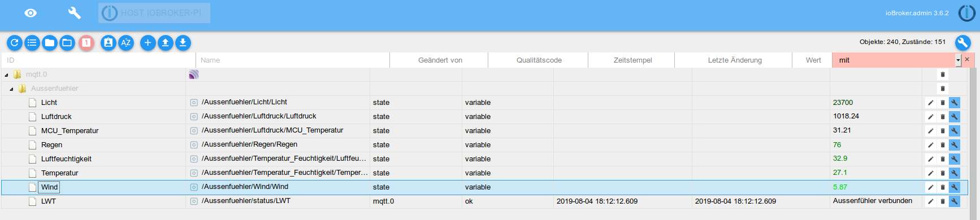The width and height of the screenshot is (980, 220).
Task: Delete the Licht object
Action: pos(943,103)
